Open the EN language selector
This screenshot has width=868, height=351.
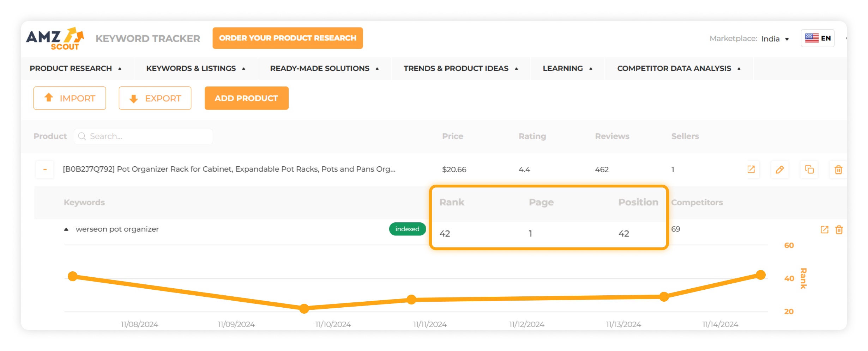pyautogui.click(x=818, y=38)
